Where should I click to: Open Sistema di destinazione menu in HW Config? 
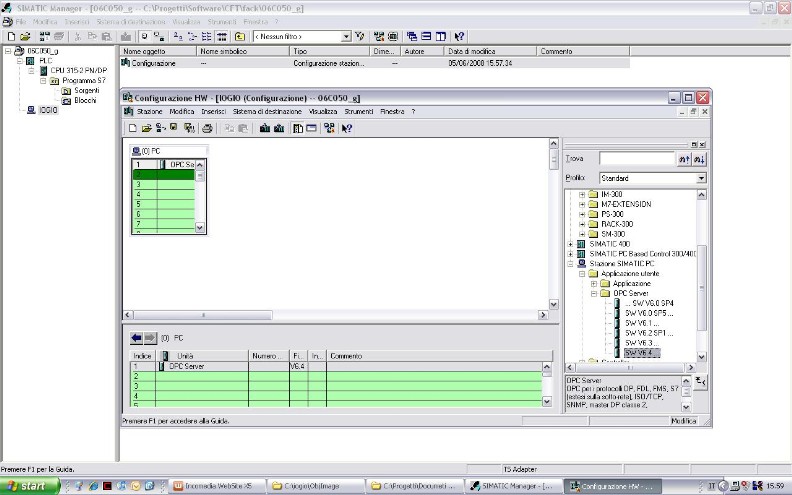[267, 112]
